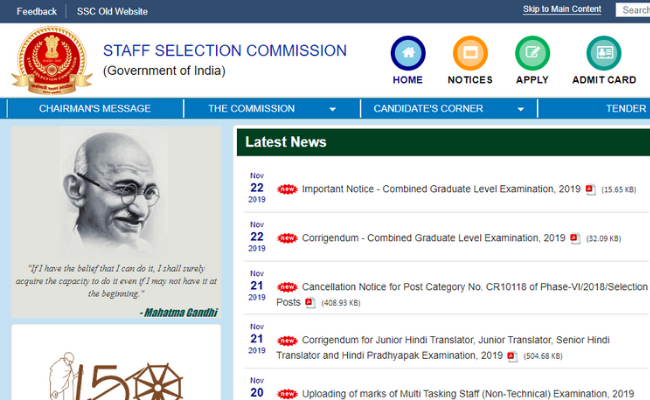Viewport: 650px width, 400px height.
Task: Select the Tender menu item
Action: coord(625,109)
